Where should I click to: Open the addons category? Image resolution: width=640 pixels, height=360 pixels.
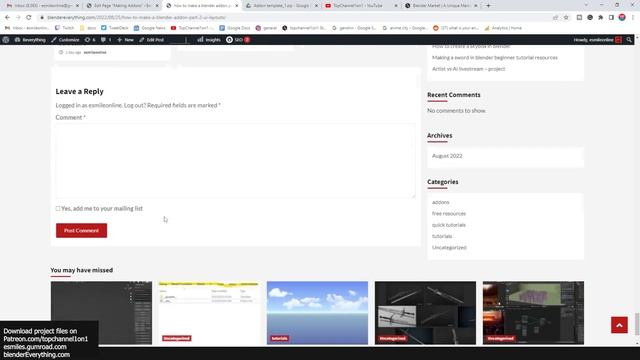point(440,202)
